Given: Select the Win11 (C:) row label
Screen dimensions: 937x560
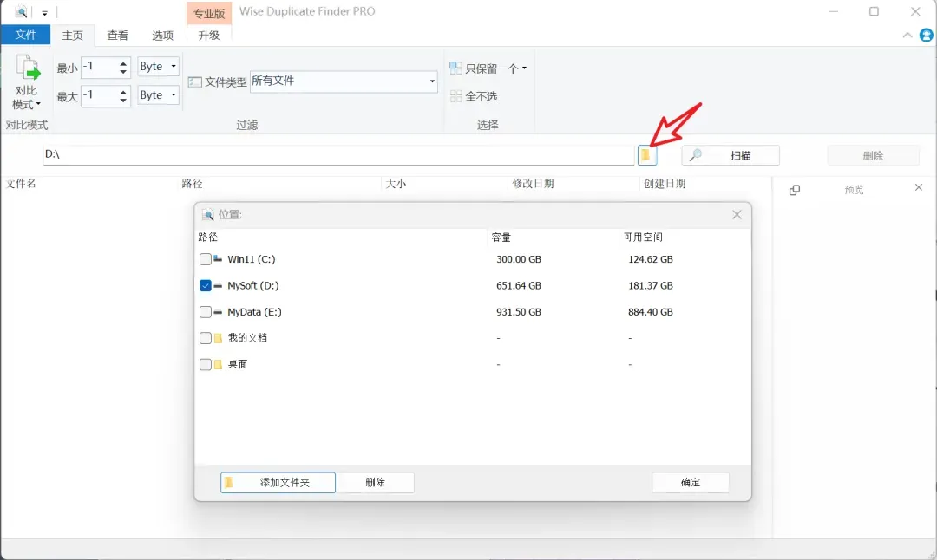Looking at the screenshot, I should [x=251, y=259].
